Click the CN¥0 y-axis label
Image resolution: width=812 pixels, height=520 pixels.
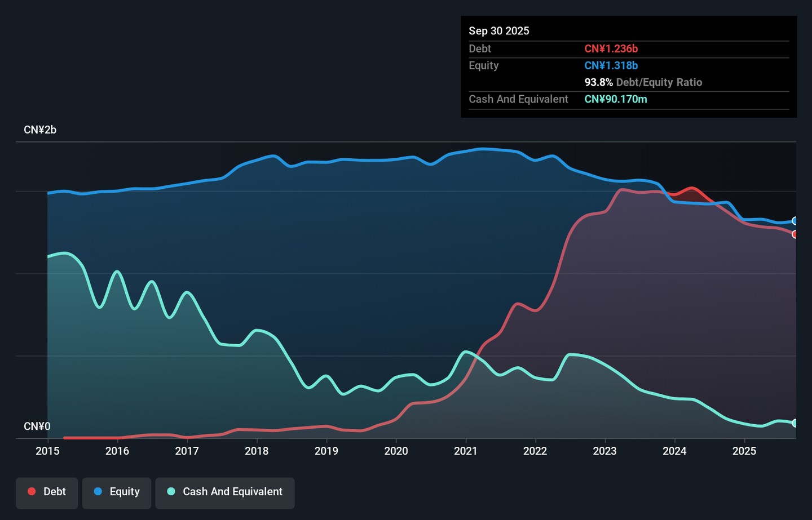click(x=37, y=426)
